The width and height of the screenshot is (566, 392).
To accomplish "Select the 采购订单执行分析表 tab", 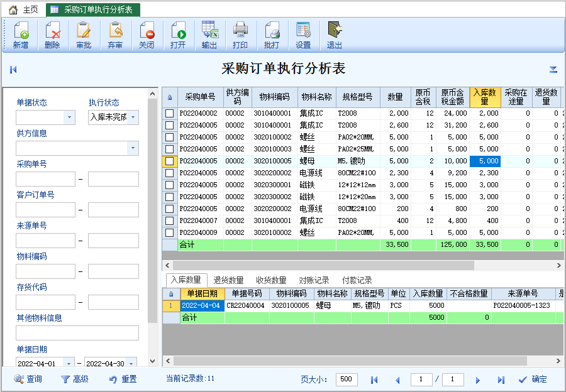I will pyautogui.click(x=93, y=9).
